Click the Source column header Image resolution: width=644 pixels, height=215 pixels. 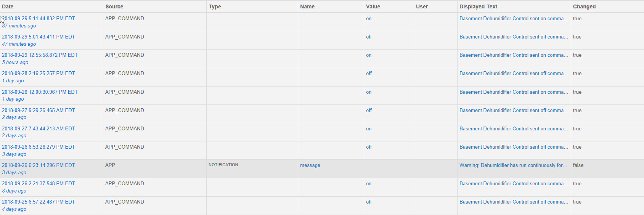pos(114,6)
